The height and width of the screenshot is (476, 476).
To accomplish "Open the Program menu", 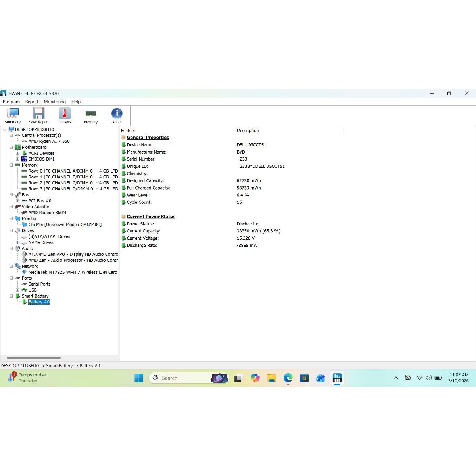I will coord(11,102).
